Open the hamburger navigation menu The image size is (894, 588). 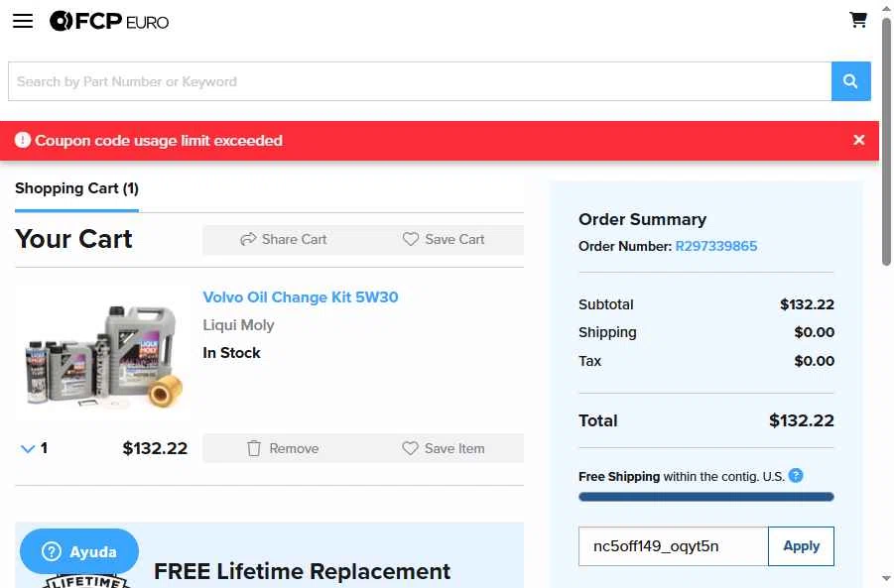(23, 21)
